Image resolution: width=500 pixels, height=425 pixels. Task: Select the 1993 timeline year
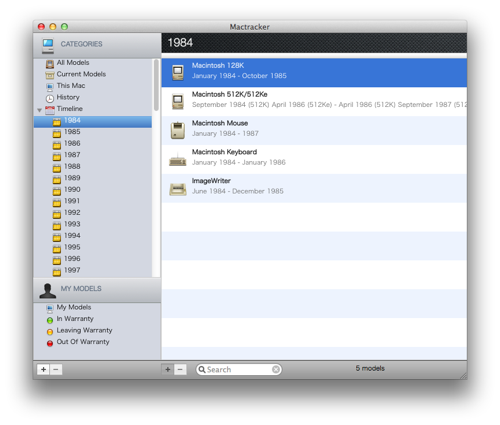click(x=72, y=224)
